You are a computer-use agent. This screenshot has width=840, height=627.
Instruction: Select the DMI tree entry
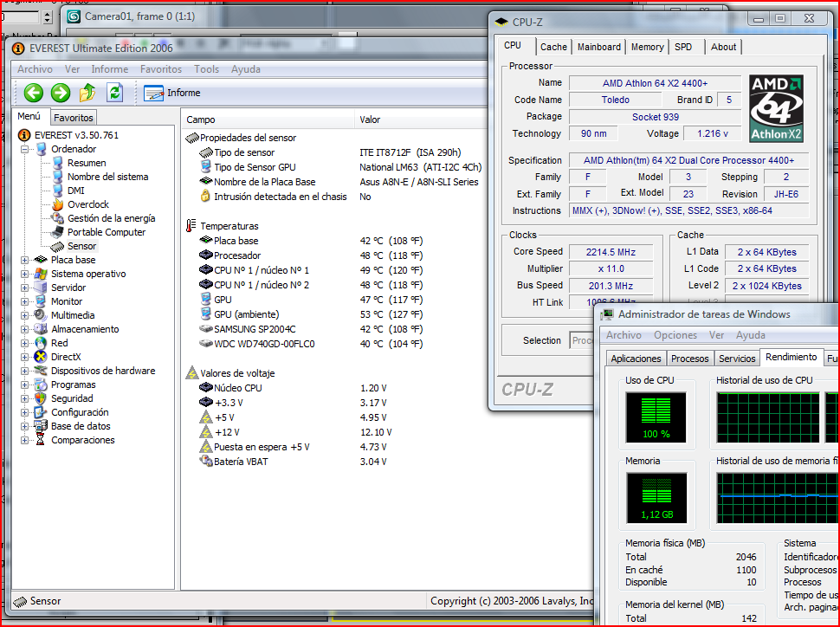point(75,191)
